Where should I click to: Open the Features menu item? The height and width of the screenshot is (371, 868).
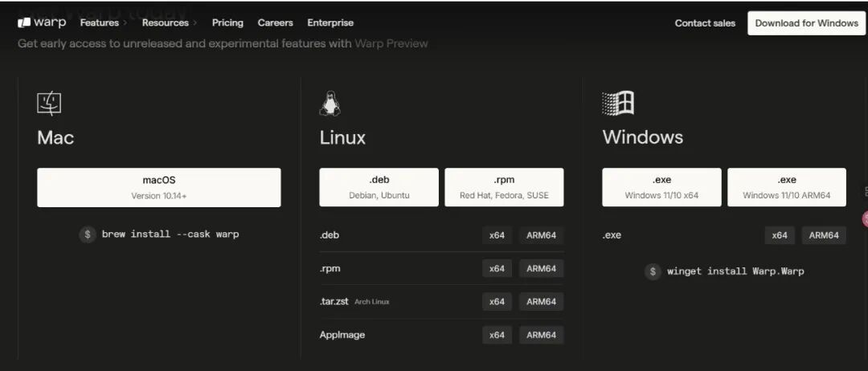pos(100,22)
